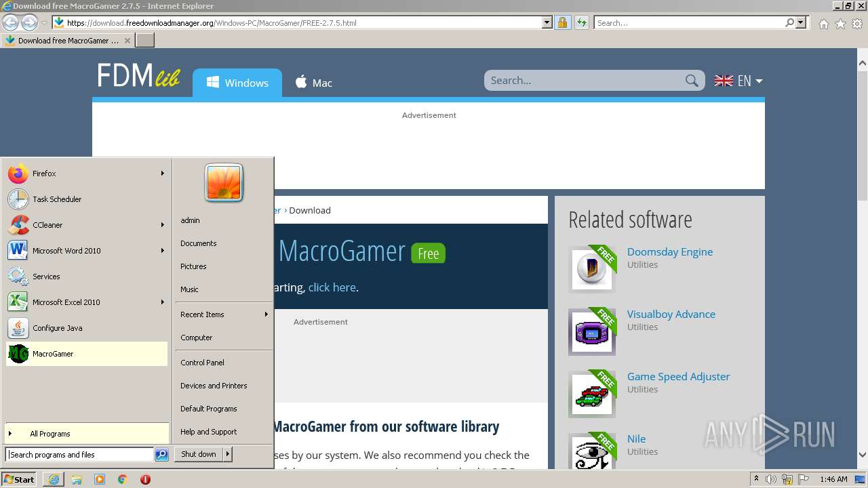This screenshot has width=868, height=488.
Task: Show hidden tray icons arrow
Action: 756,479
